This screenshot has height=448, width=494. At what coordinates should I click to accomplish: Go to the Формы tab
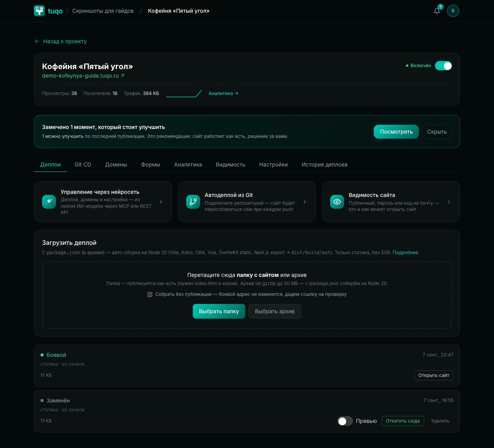(x=151, y=165)
